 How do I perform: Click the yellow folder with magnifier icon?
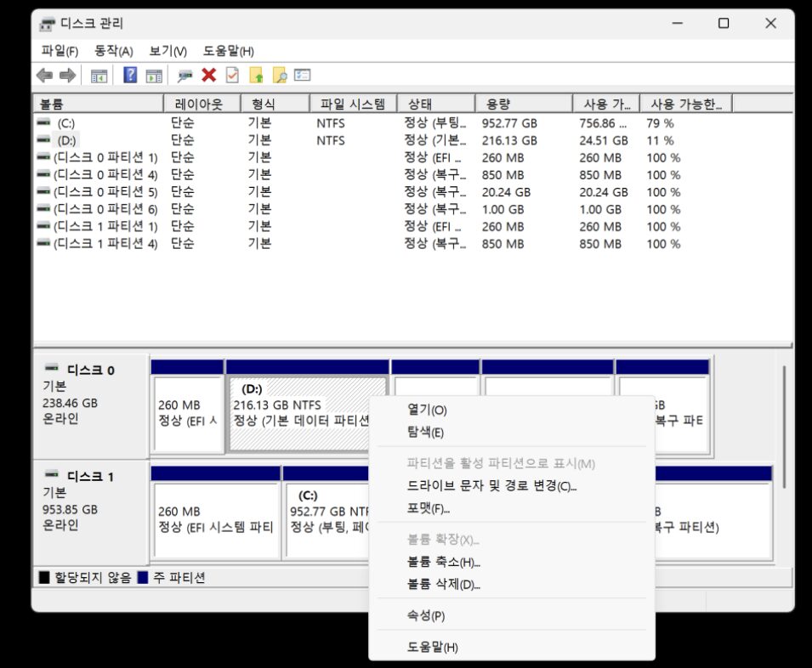click(x=279, y=76)
